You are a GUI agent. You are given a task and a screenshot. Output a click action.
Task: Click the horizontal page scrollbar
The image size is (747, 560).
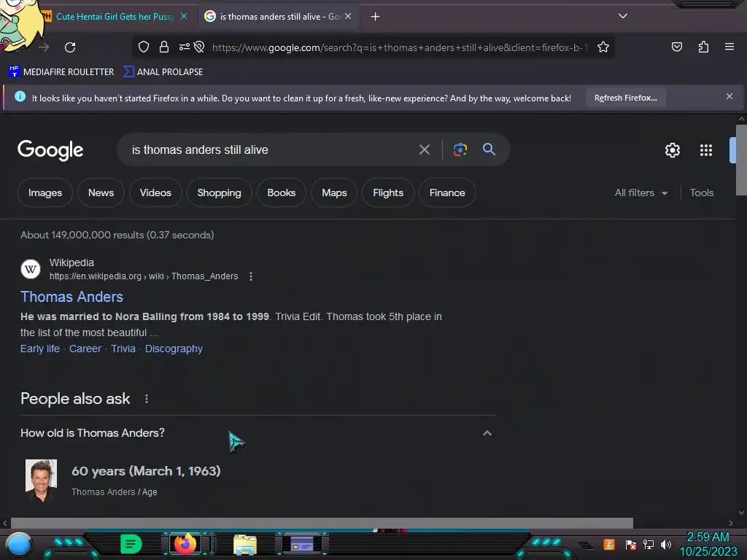click(322, 523)
